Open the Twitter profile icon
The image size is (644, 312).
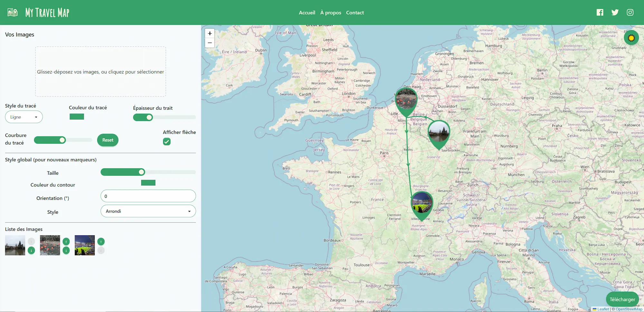615,13
